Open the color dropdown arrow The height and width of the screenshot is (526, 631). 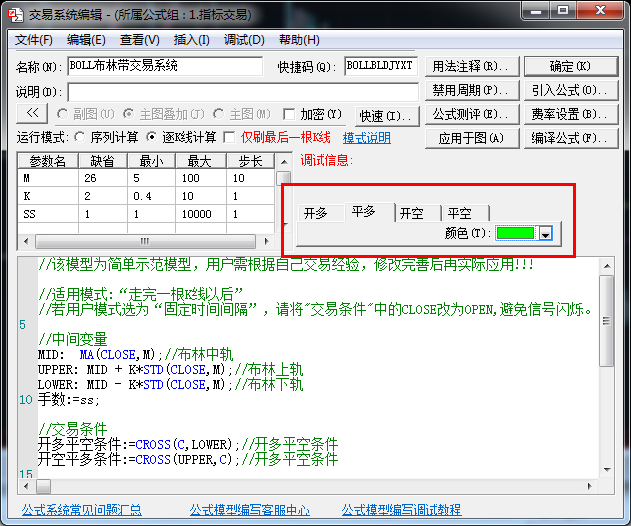[545, 233]
